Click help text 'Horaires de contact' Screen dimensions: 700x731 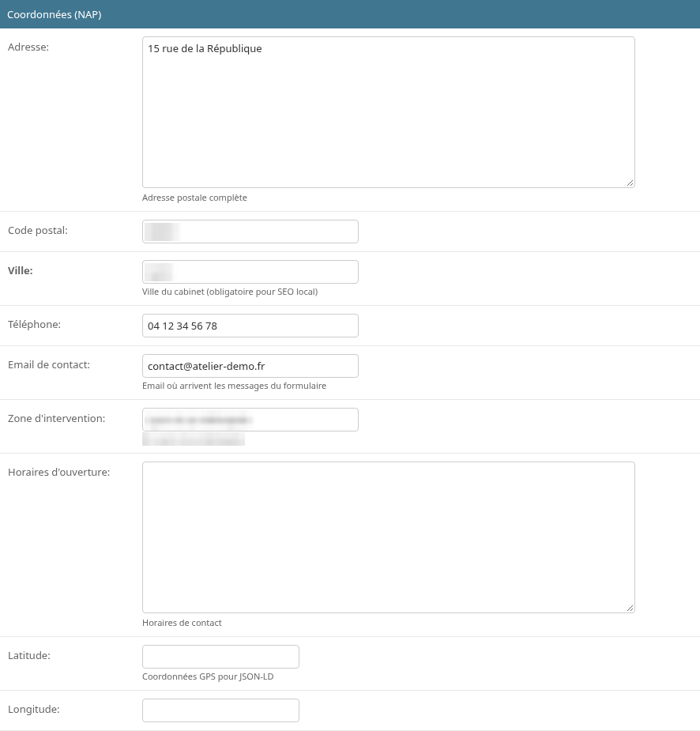(x=182, y=623)
